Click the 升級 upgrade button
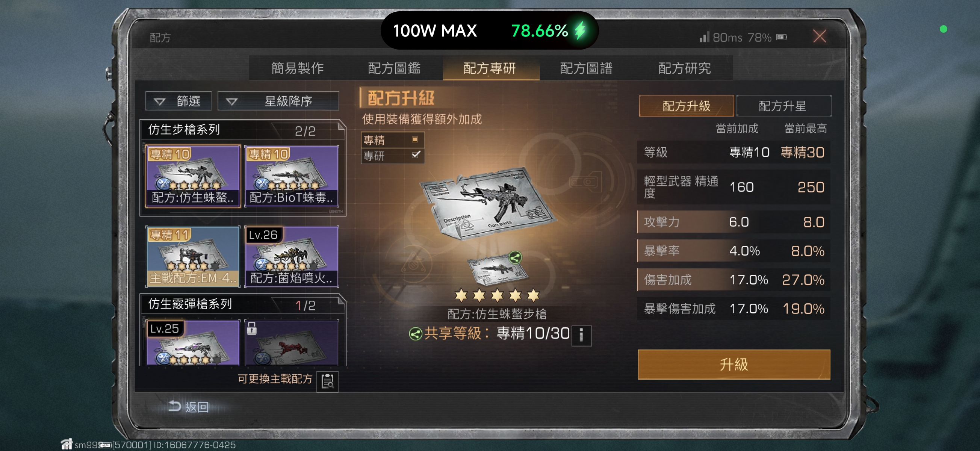Screen dimensions: 980x451 point(733,364)
